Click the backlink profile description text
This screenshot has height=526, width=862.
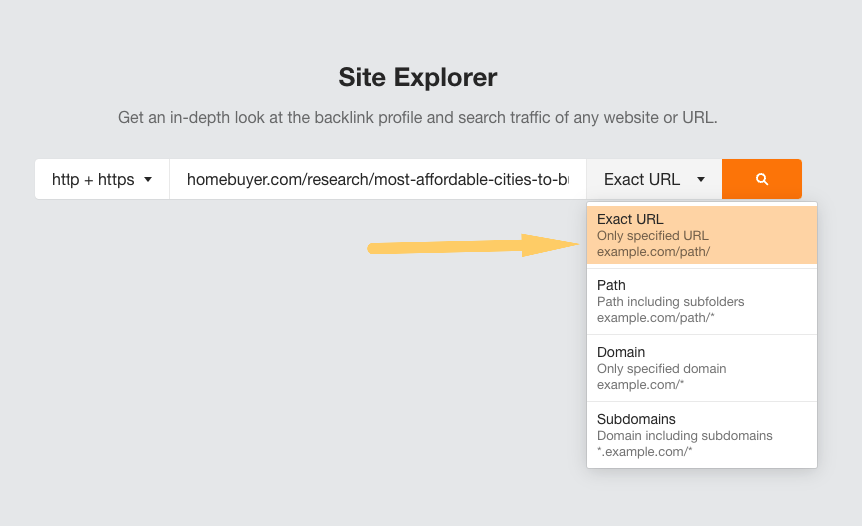pyautogui.click(x=418, y=118)
